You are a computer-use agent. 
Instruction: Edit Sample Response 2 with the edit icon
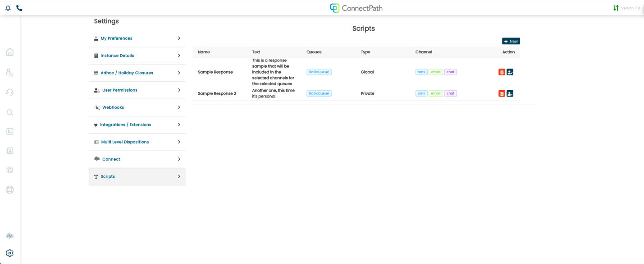tap(510, 93)
